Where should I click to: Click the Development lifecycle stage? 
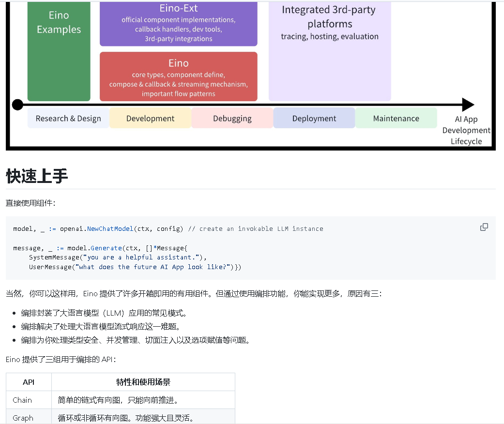(150, 118)
